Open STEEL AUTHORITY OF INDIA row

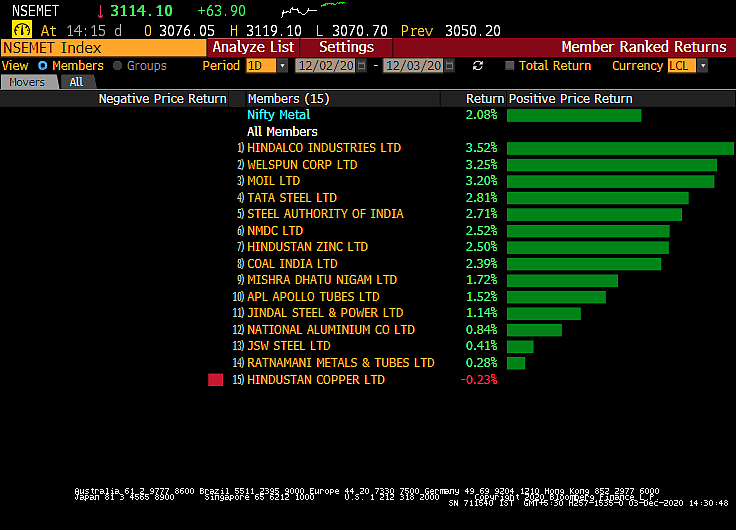(325, 214)
